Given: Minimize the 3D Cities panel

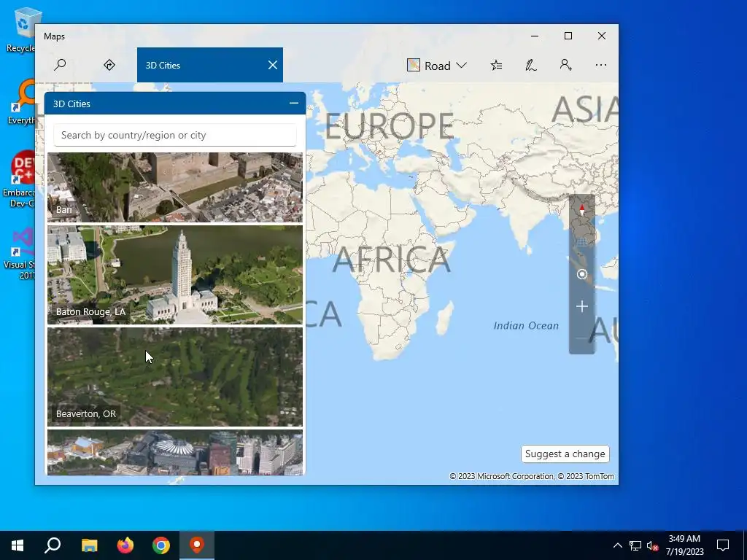Looking at the screenshot, I should tap(293, 104).
